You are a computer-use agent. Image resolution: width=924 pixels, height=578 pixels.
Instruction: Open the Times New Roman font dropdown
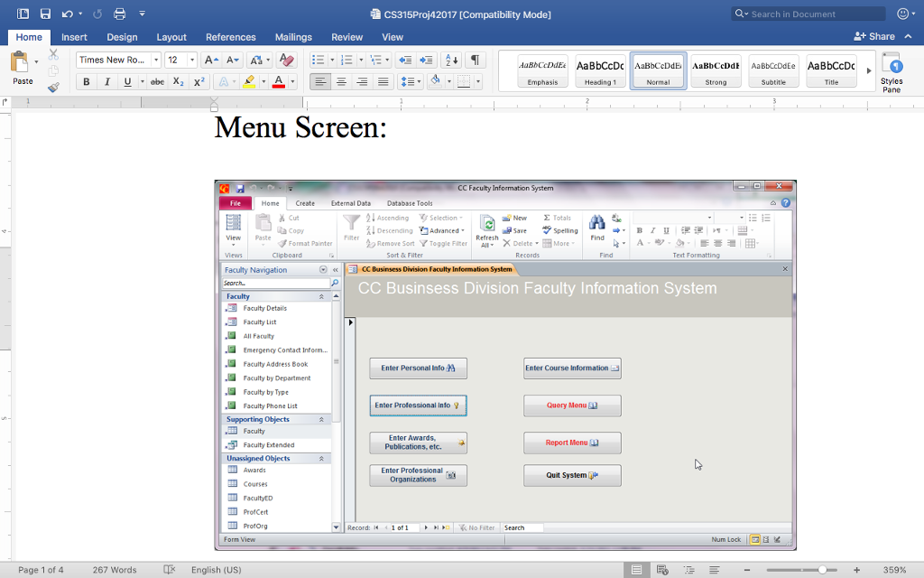155,58
